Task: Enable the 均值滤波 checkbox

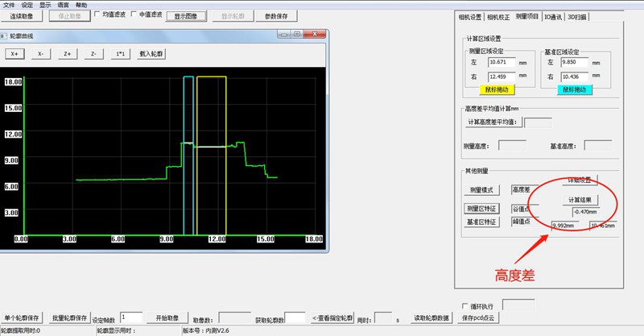Action: pos(98,15)
